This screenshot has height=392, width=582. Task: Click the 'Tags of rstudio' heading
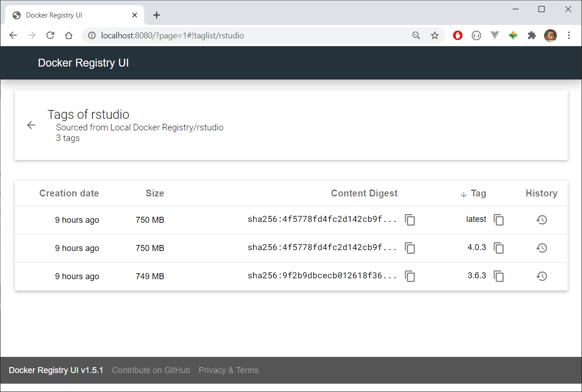[x=88, y=115]
